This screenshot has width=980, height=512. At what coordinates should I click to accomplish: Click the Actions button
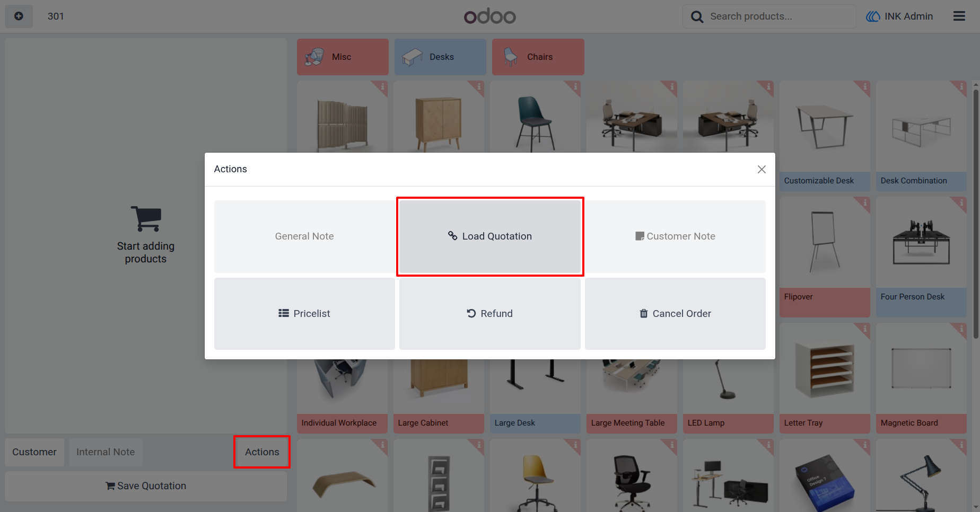[x=262, y=452]
